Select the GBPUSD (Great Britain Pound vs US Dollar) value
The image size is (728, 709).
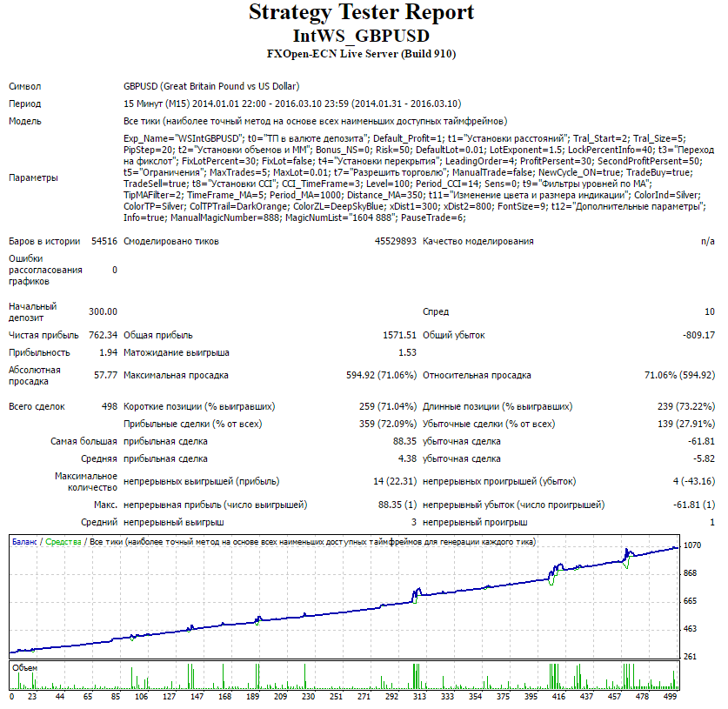pyautogui.click(x=211, y=86)
